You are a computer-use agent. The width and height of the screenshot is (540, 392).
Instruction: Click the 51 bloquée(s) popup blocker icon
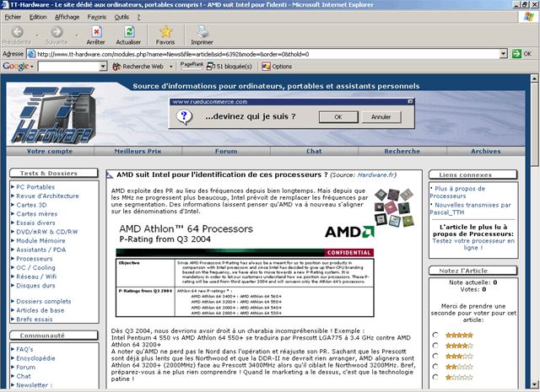coord(211,67)
